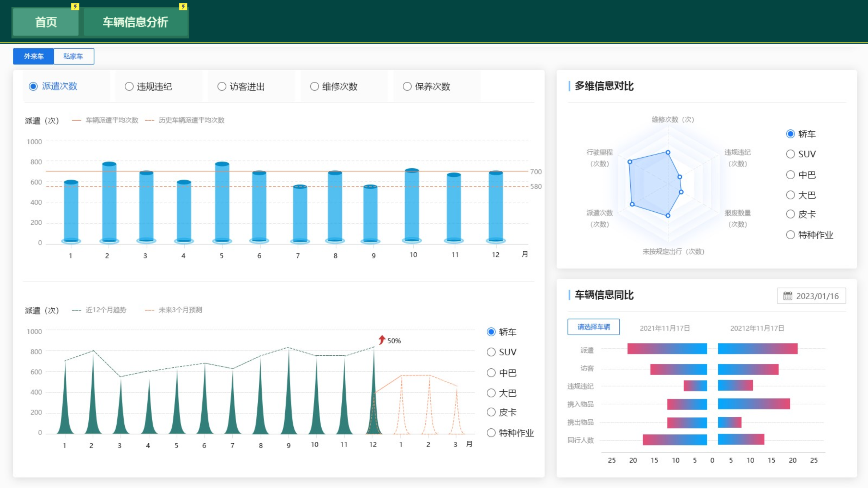Click the 派遣 right bar for 20212年11月17日
Viewport: 868px width, 488px height.
click(758, 349)
